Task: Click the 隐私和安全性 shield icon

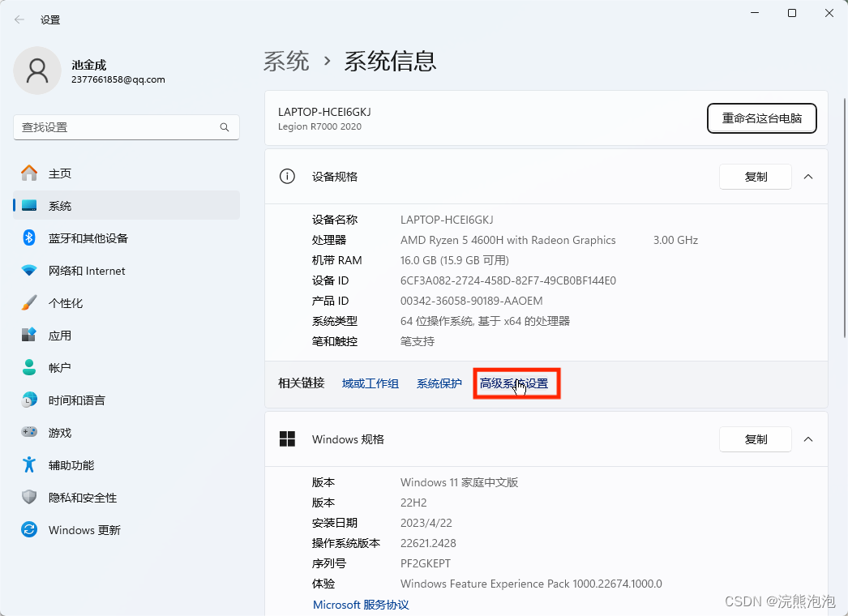Action: coord(29,497)
